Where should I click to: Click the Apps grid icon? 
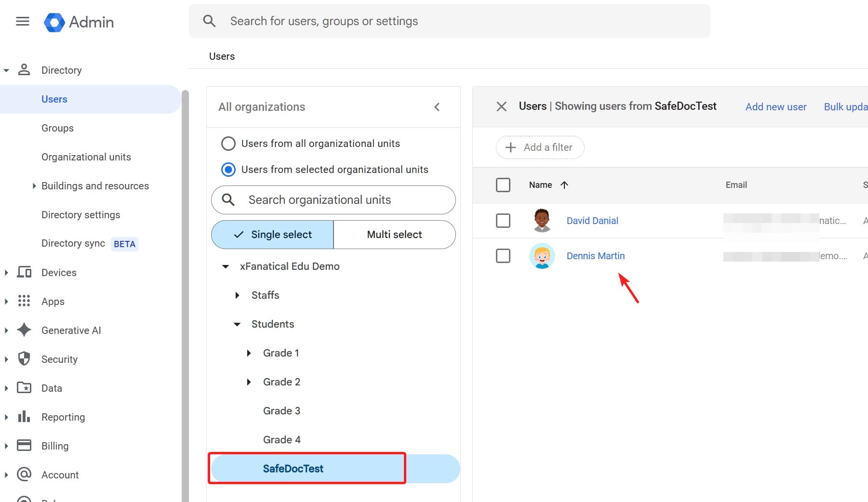click(24, 301)
